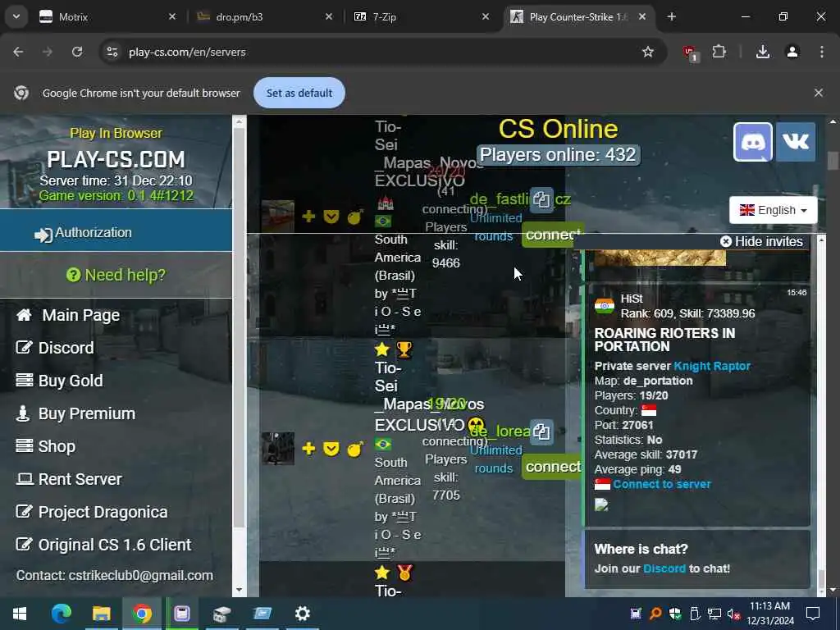
Task: Connect to de_fastline server
Action: point(553,235)
